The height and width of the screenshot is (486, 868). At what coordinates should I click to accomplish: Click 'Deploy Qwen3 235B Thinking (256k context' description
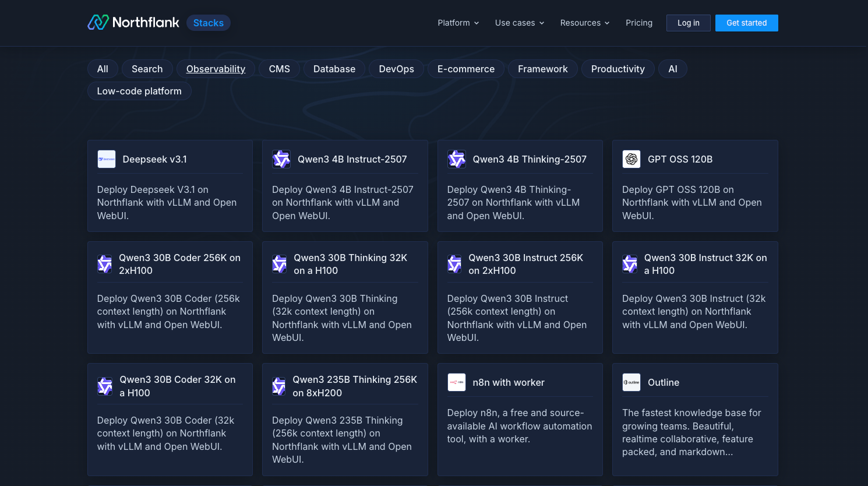pos(342,439)
